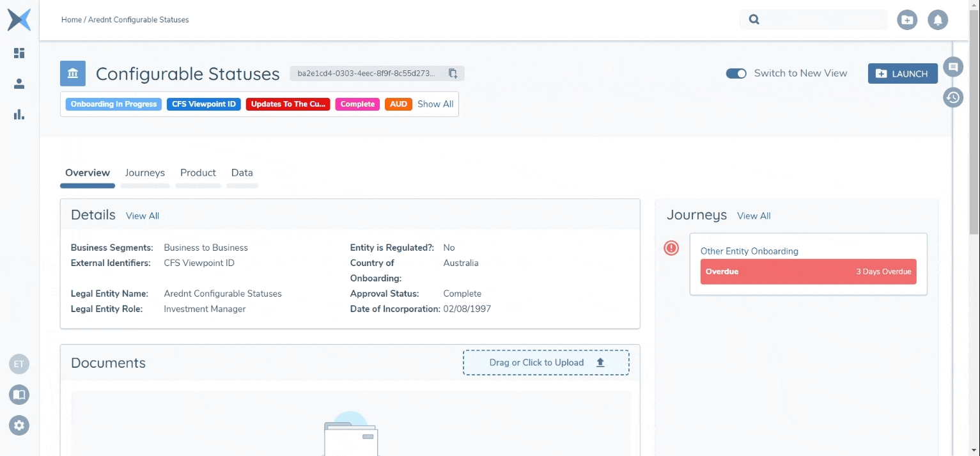Open notifications via the bell icon
This screenshot has height=456, width=980.
tap(938, 20)
